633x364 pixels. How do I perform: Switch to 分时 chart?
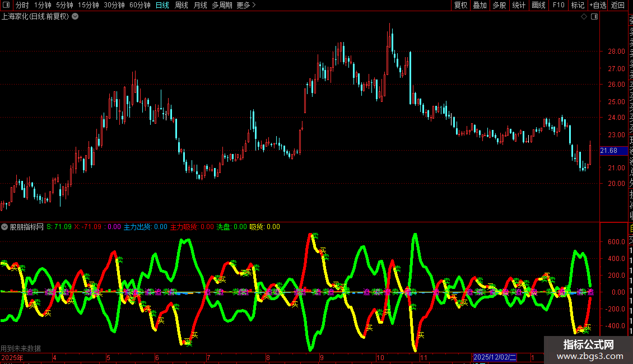click(22, 5)
